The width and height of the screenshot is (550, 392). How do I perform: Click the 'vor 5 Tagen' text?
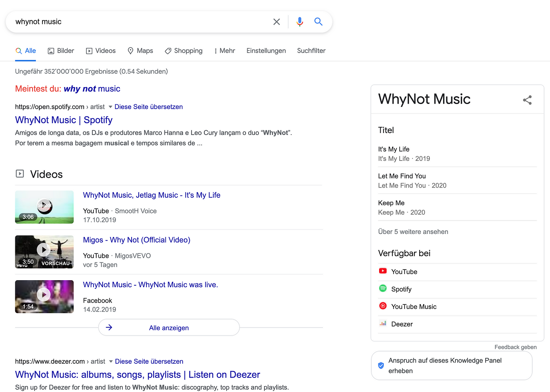[100, 265]
